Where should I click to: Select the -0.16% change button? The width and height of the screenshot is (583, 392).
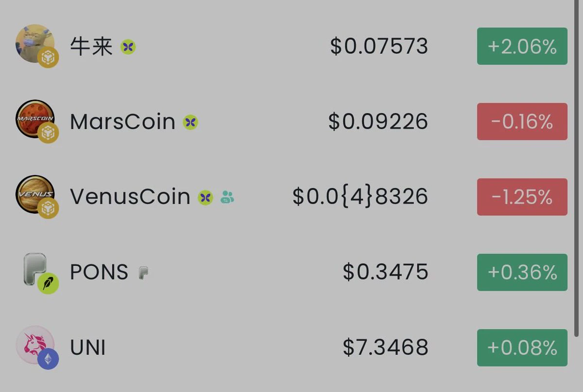[x=522, y=121]
